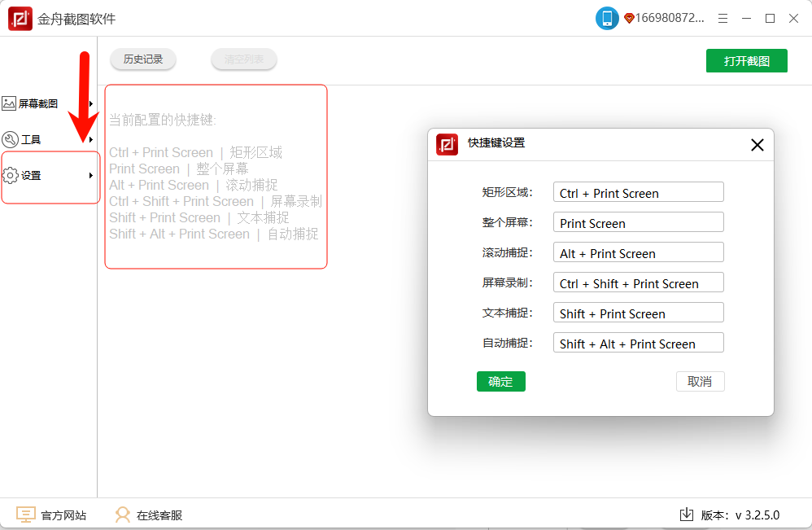The height and width of the screenshot is (530, 812).
Task: Click the version download icon
Action: 687,515
